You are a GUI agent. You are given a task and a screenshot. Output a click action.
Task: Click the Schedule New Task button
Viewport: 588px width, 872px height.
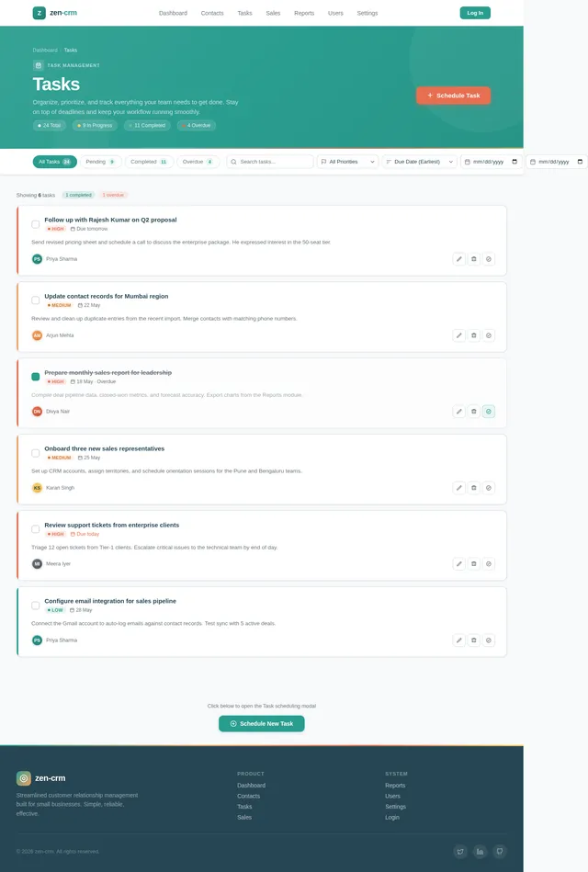pyautogui.click(x=262, y=723)
